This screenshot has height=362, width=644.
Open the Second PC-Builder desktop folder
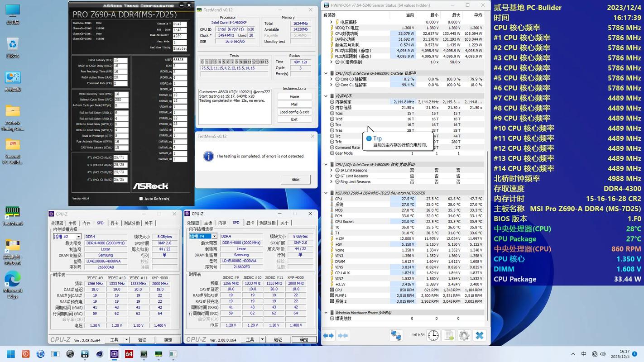click(x=13, y=152)
